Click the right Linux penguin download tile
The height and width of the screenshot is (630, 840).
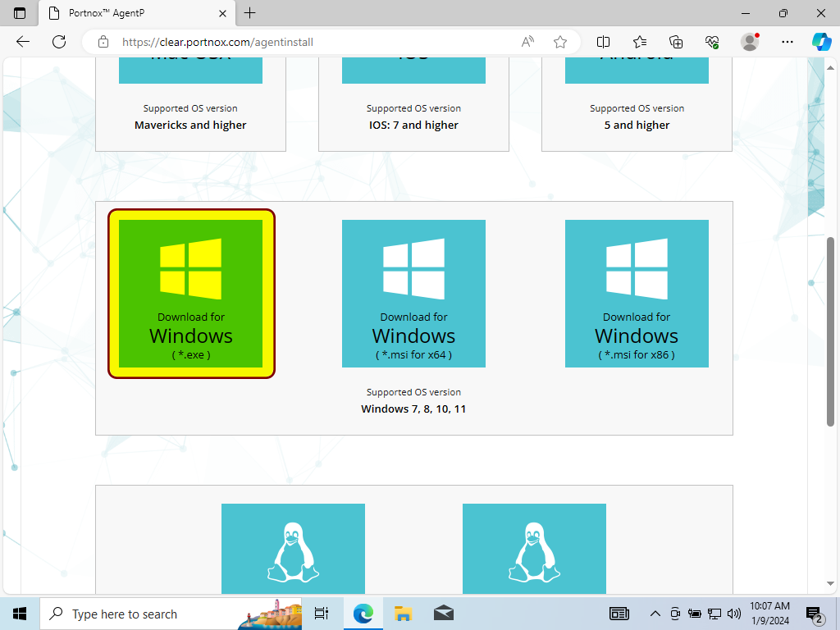[x=534, y=549]
